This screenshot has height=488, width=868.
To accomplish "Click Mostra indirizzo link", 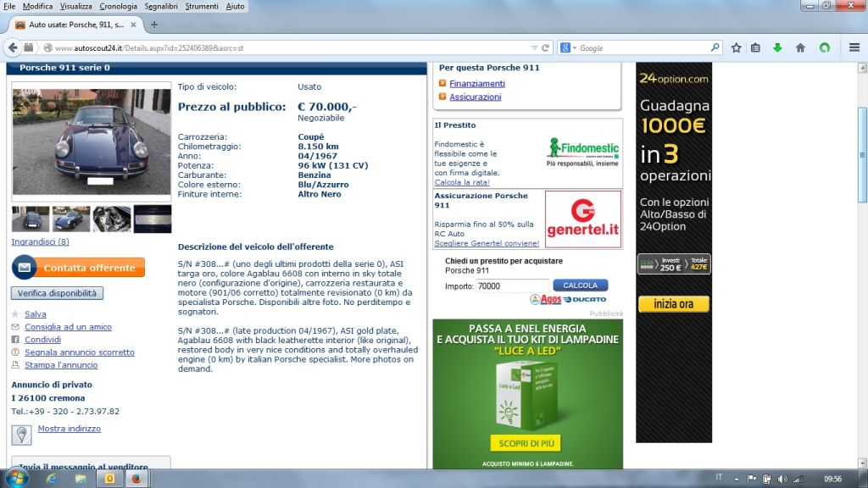I will point(70,429).
